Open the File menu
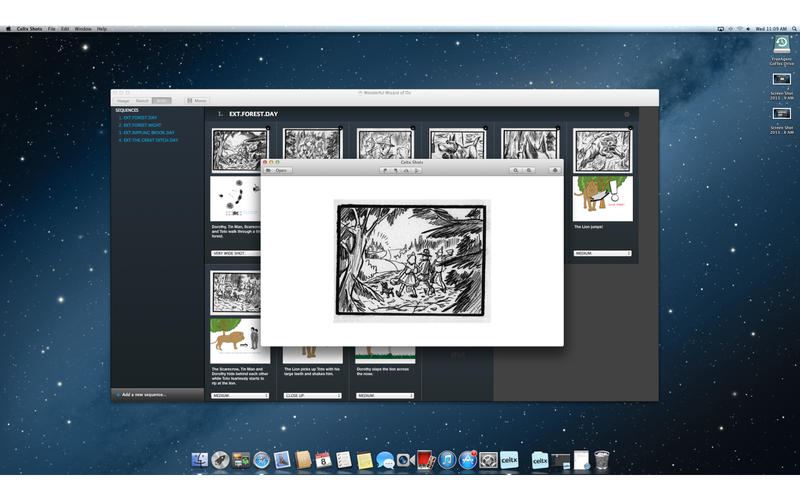800x500 pixels. (52, 29)
